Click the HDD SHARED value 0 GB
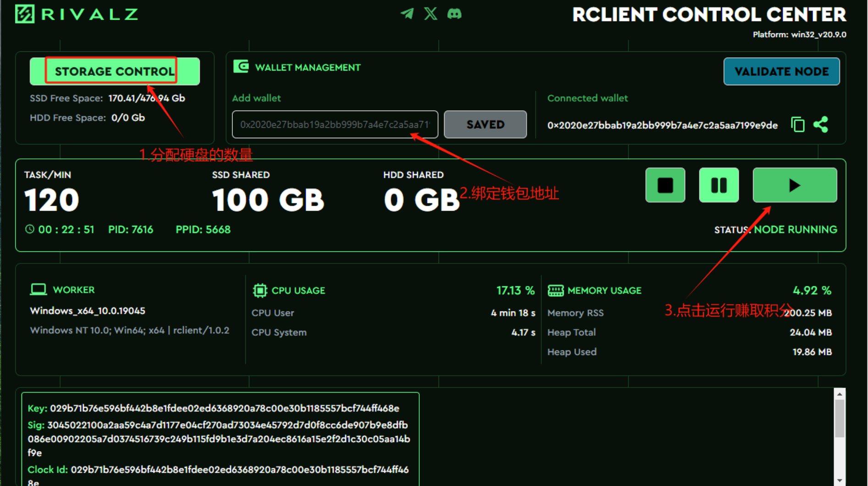Screen dimensions: 868x486 click(421, 200)
